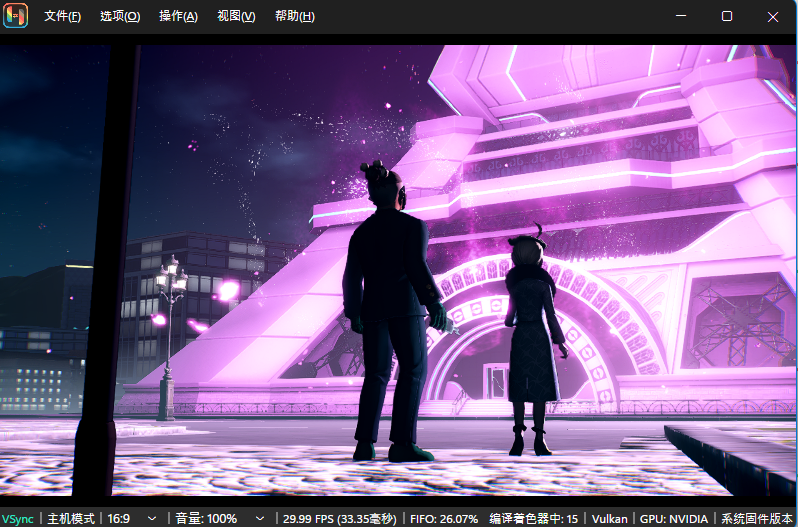The height and width of the screenshot is (527, 798).
Task: Click the FIFO: 26.07% indicator
Action: point(443,518)
